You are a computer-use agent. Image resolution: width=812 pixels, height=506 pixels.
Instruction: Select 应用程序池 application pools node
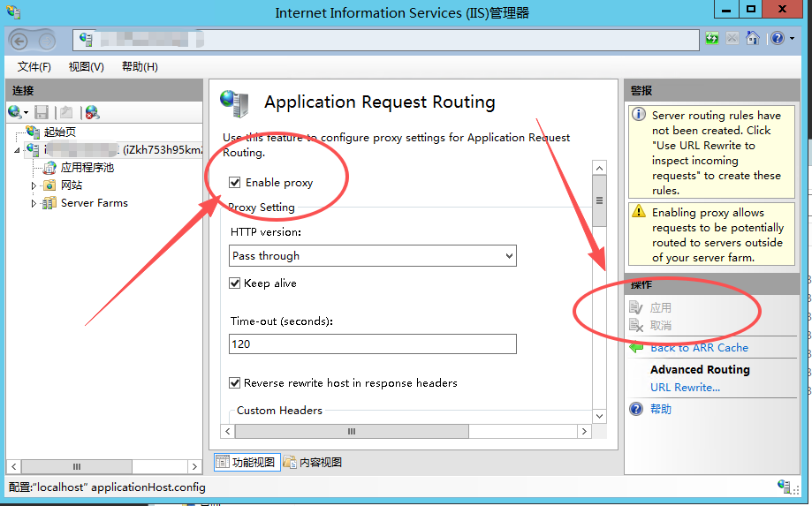tap(87, 168)
